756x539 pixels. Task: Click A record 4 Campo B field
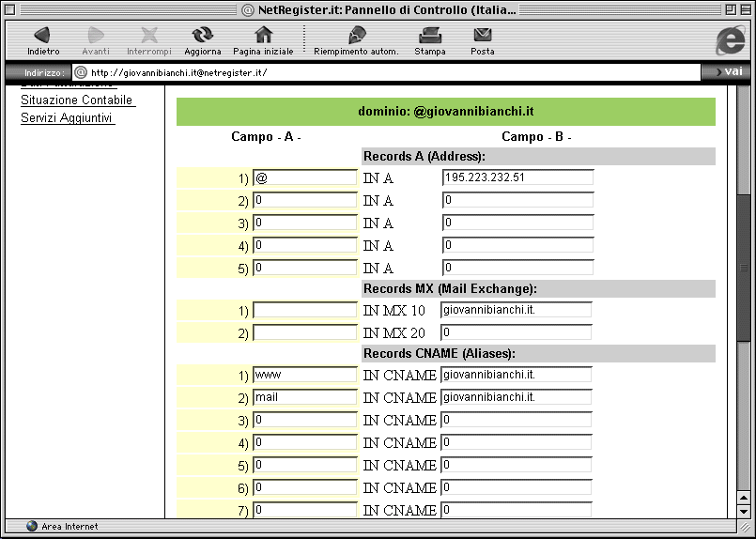pos(517,245)
